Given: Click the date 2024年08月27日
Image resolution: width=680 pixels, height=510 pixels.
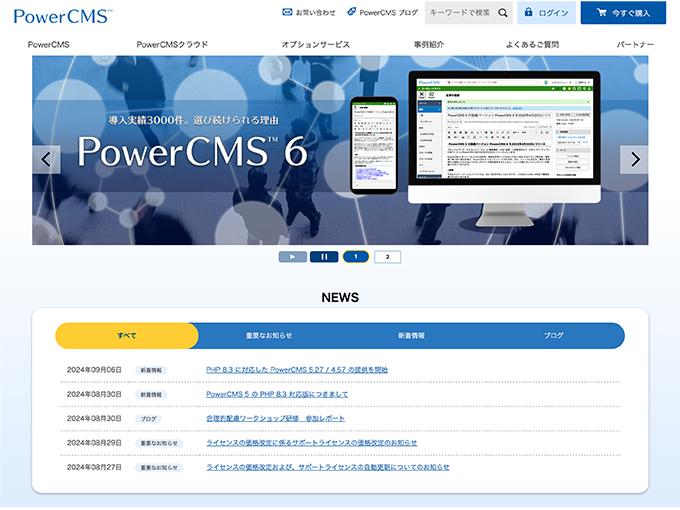Looking at the screenshot, I should point(94,467).
